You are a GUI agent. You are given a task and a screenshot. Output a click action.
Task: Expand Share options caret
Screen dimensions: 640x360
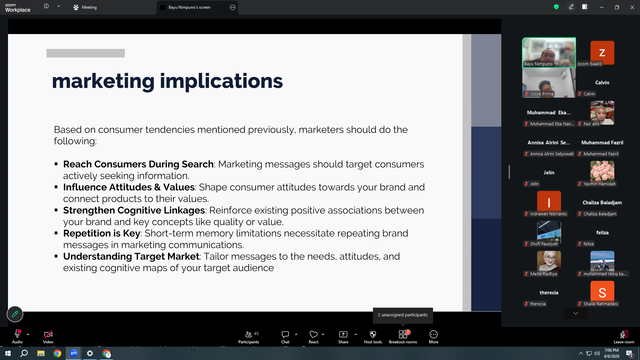pyautogui.click(x=356, y=334)
